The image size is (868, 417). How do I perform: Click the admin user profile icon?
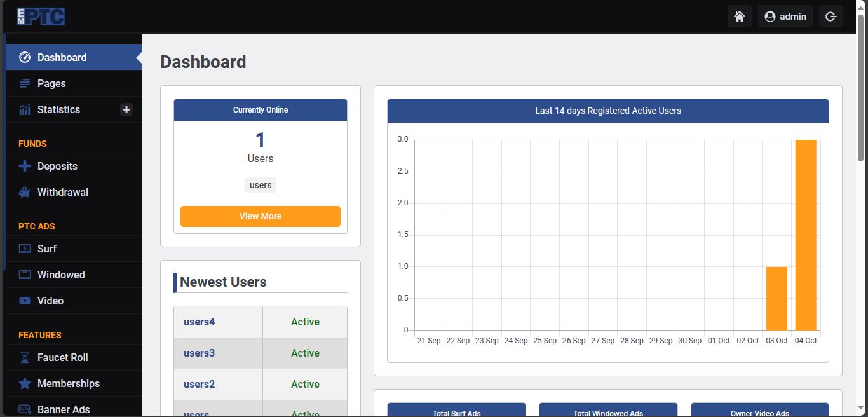coord(770,17)
